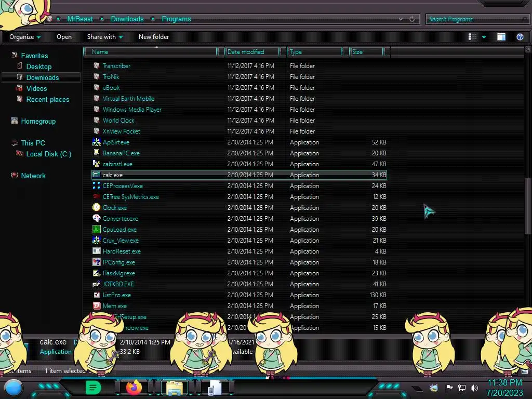
Task: Click the Transcriber folder icon
Action: point(96,65)
